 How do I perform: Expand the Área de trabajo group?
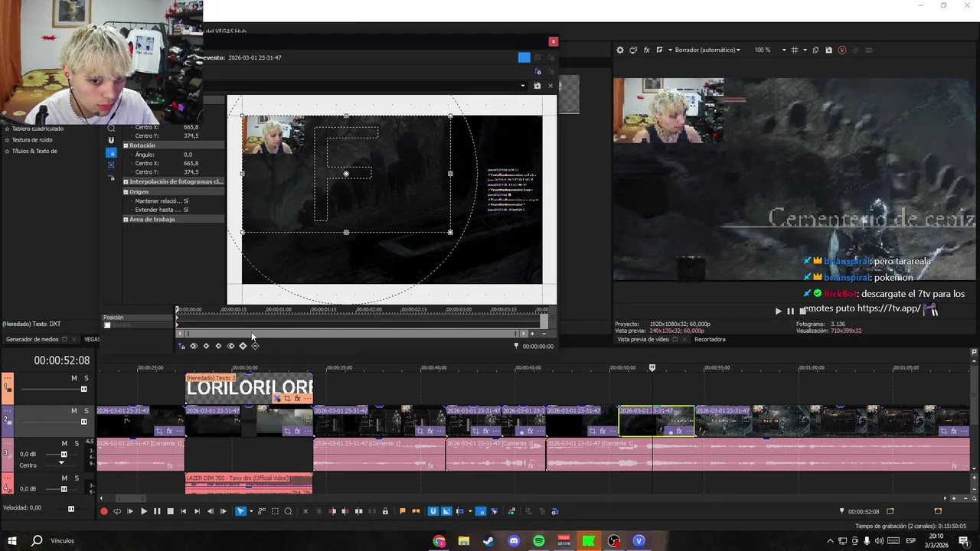tap(126, 220)
